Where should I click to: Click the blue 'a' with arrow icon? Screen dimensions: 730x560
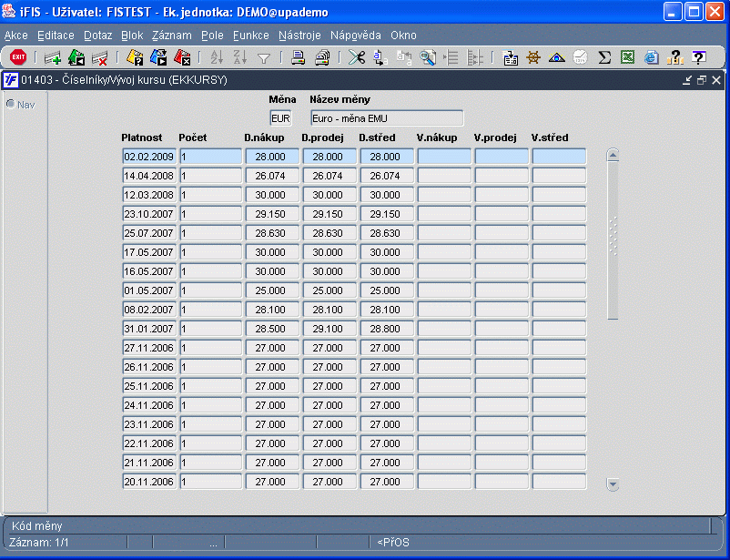(380, 57)
